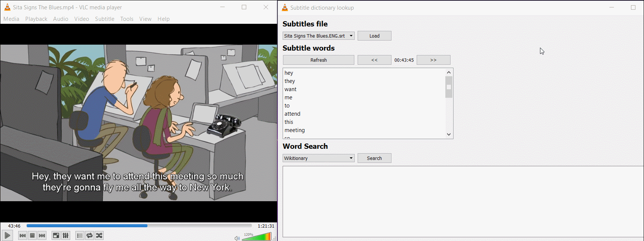Open the Media menu
The image size is (644, 241).
pos(12,19)
